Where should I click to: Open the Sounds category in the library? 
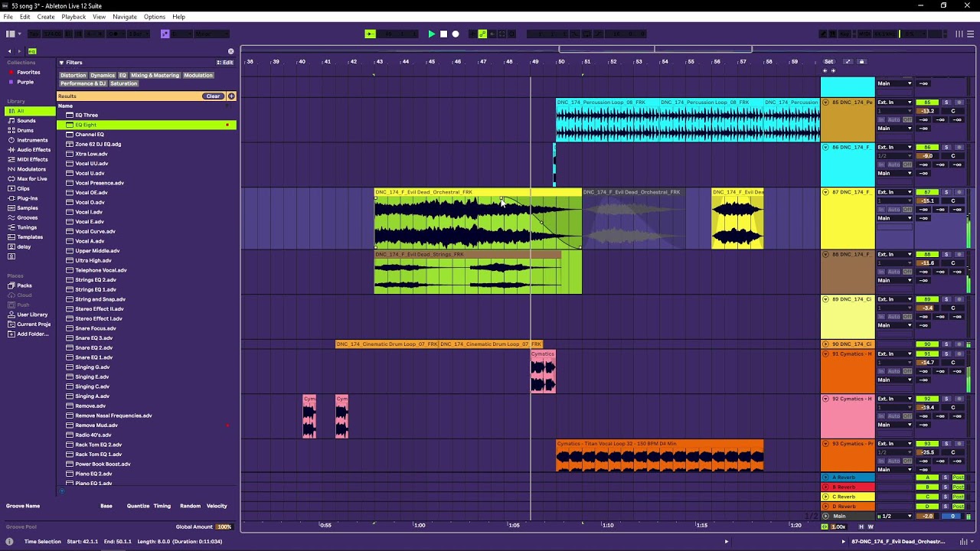point(26,121)
